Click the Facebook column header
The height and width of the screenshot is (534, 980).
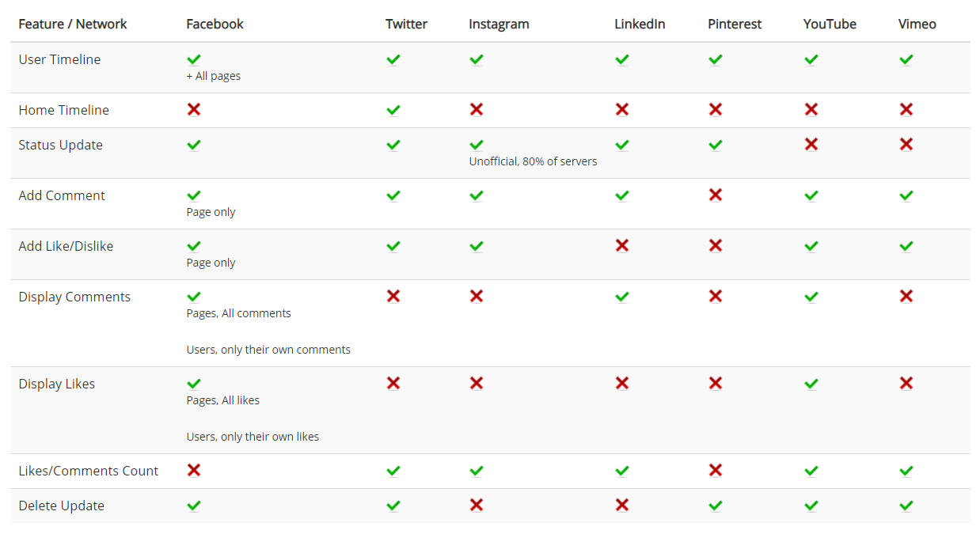[x=215, y=24]
